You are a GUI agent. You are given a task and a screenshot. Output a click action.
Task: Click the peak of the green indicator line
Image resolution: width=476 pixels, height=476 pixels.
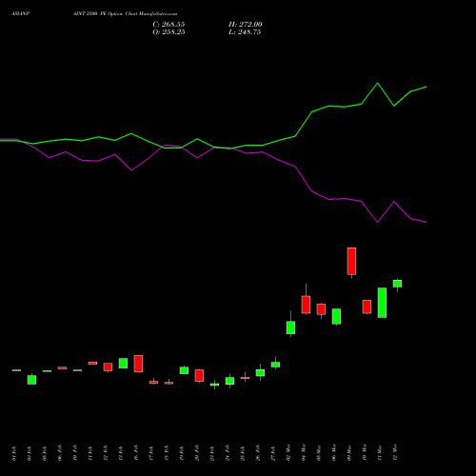tap(377, 83)
